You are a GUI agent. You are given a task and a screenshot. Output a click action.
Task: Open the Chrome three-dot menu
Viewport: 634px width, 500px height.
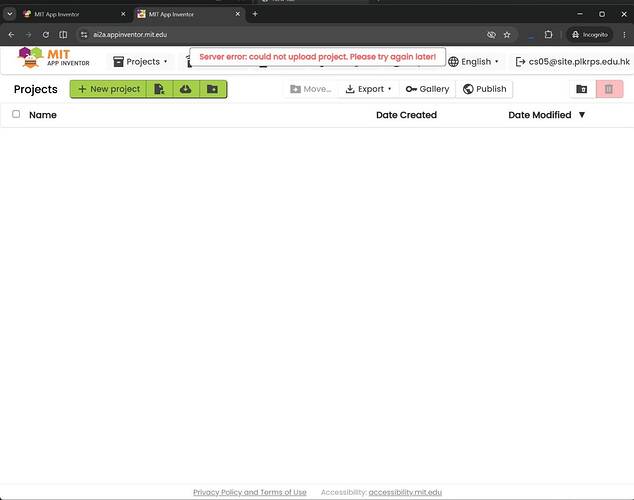coord(624,35)
